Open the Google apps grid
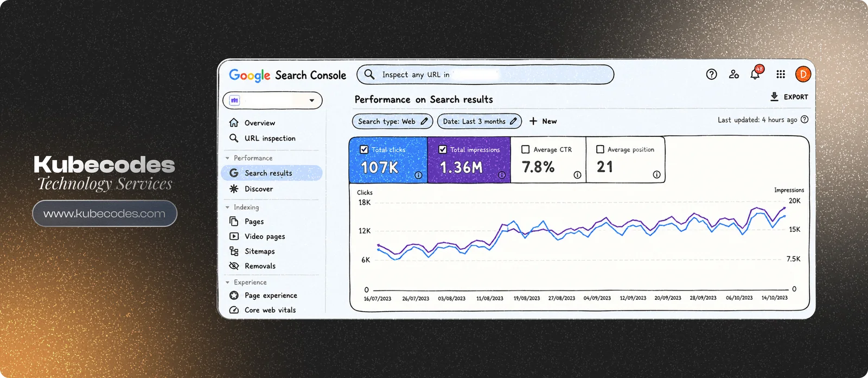The height and width of the screenshot is (378, 868). point(781,74)
